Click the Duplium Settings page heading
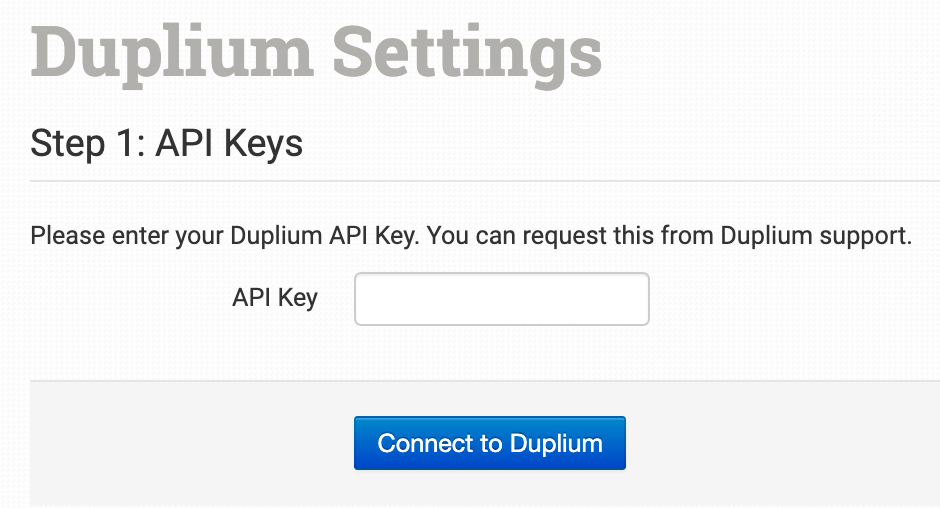Screen dimensions: 940x508 (316, 50)
